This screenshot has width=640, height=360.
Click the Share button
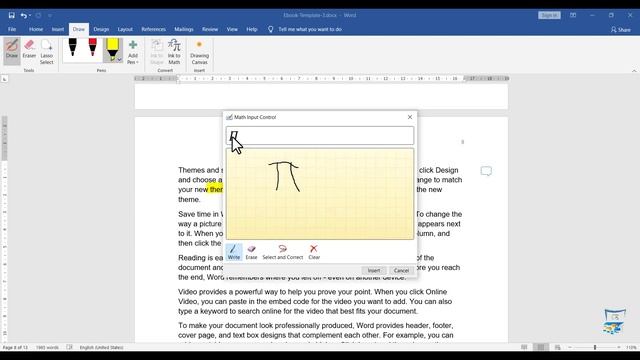(621, 29)
